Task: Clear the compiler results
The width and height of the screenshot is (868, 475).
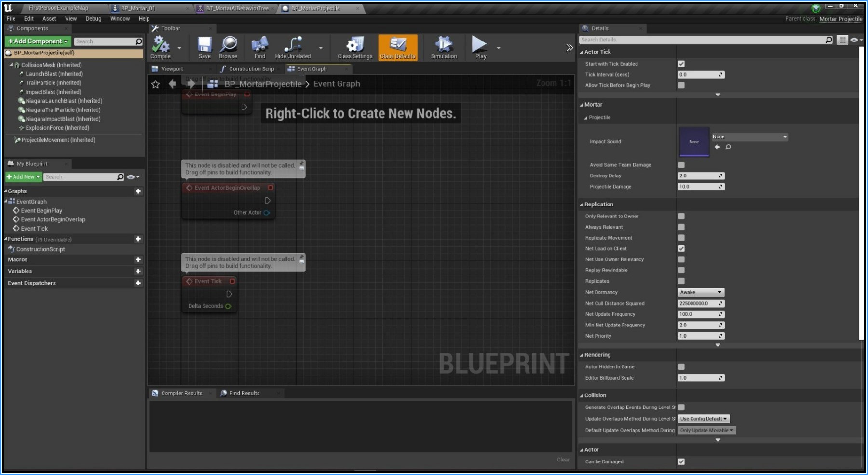Action: coord(563,460)
